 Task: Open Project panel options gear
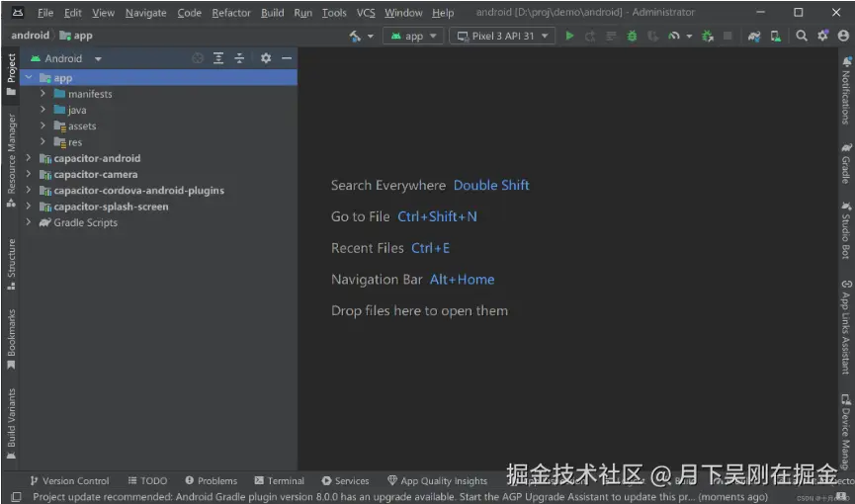coord(266,58)
